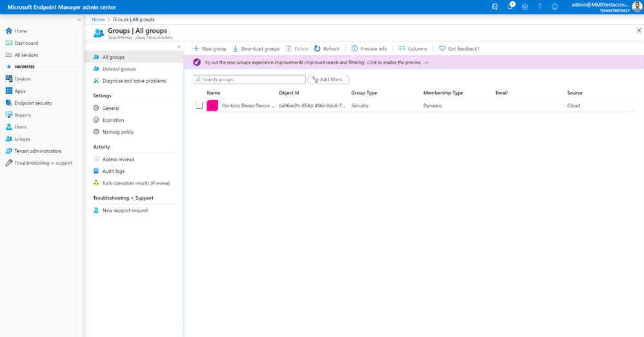Open Naming policy settings
644x337 pixels.
[114, 132]
